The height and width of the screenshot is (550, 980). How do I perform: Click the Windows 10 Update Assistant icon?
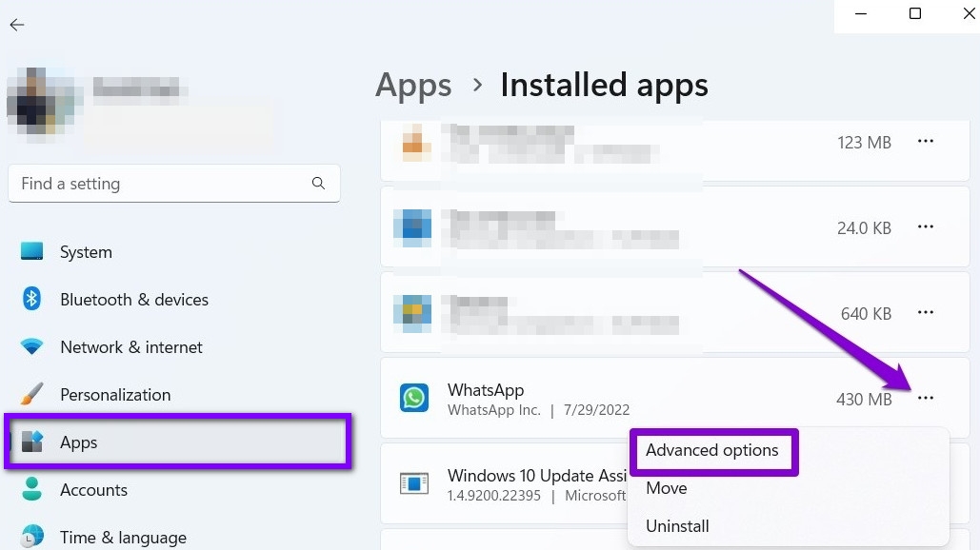pos(413,483)
